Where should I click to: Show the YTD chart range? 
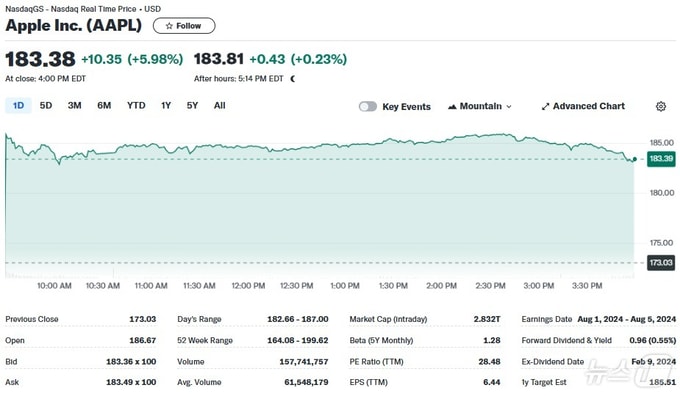click(x=136, y=106)
